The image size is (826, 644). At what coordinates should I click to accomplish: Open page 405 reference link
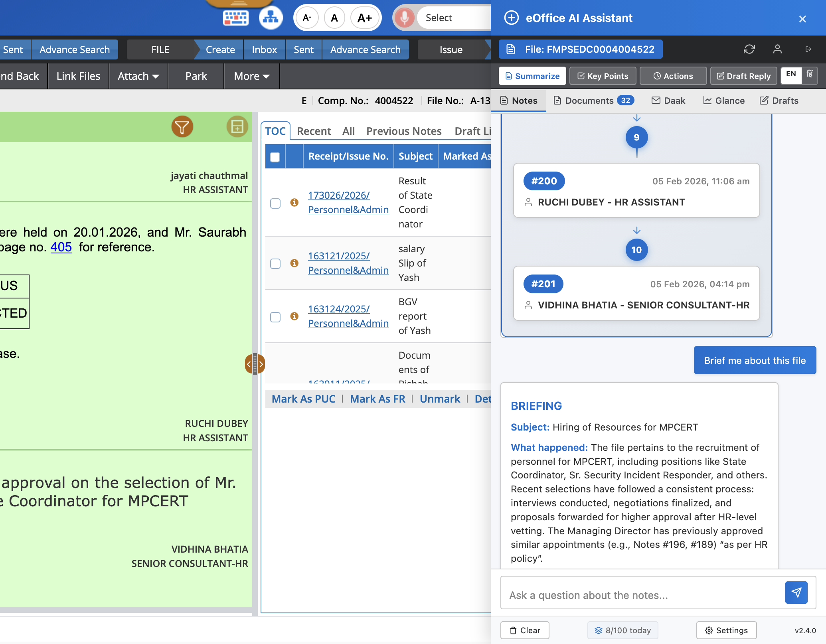(x=61, y=247)
